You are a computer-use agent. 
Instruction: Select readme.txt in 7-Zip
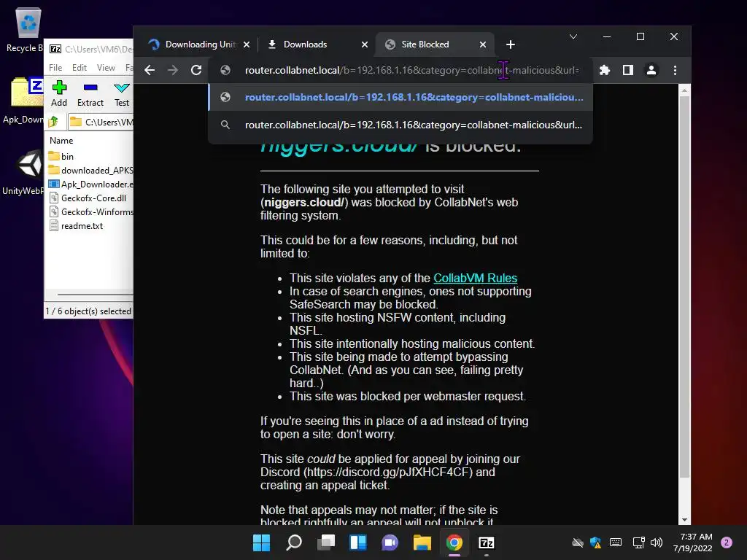pos(77,226)
